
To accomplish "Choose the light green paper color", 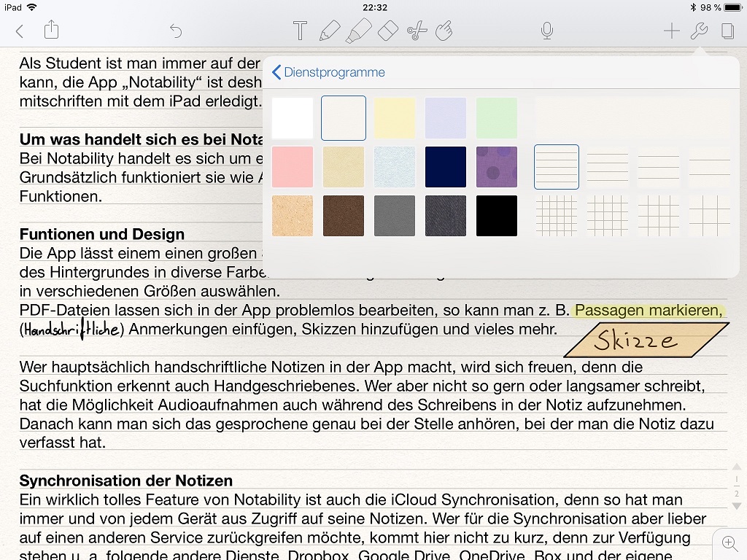I will (x=496, y=118).
